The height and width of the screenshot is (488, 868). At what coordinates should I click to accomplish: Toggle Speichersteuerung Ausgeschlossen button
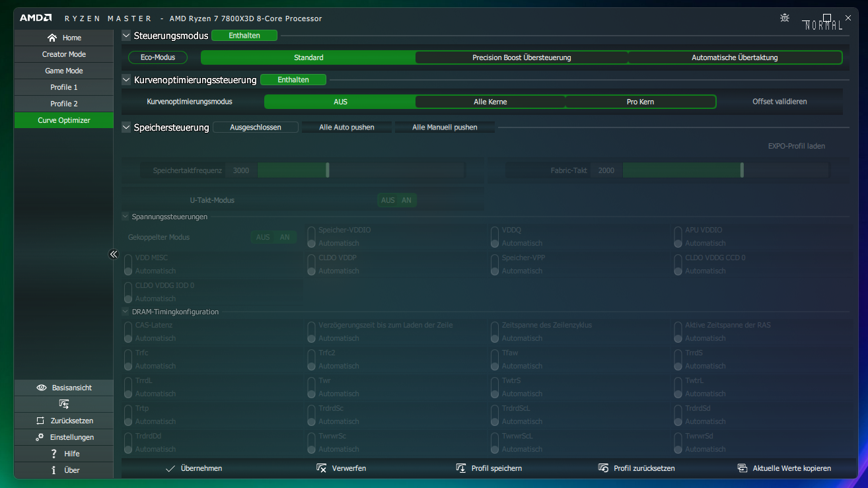pyautogui.click(x=256, y=127)
